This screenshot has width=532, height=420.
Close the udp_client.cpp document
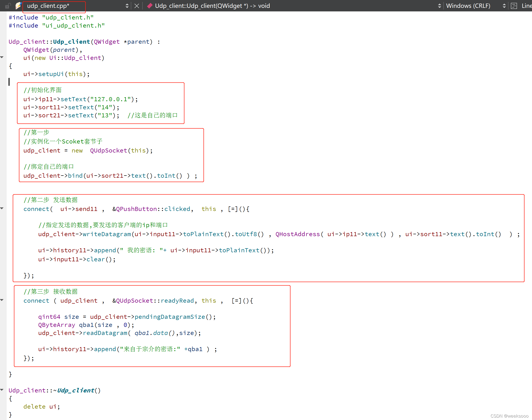137,6
